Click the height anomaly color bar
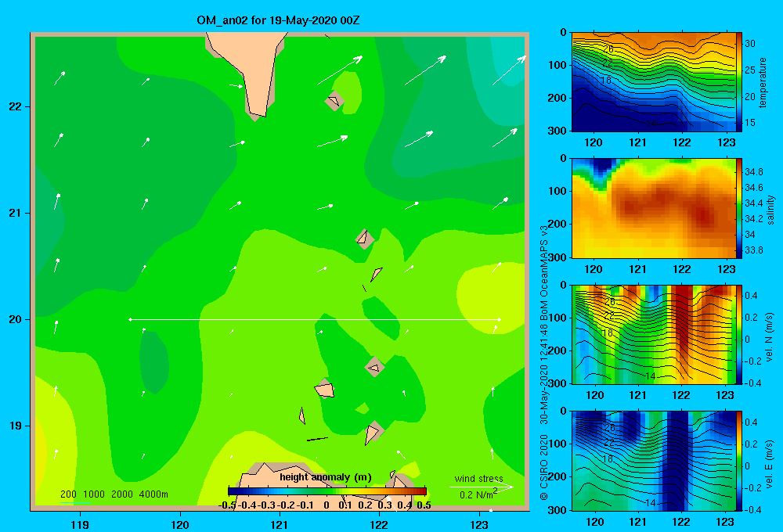The height and width of the screenshot is (532, 783). tap(327, 491)
